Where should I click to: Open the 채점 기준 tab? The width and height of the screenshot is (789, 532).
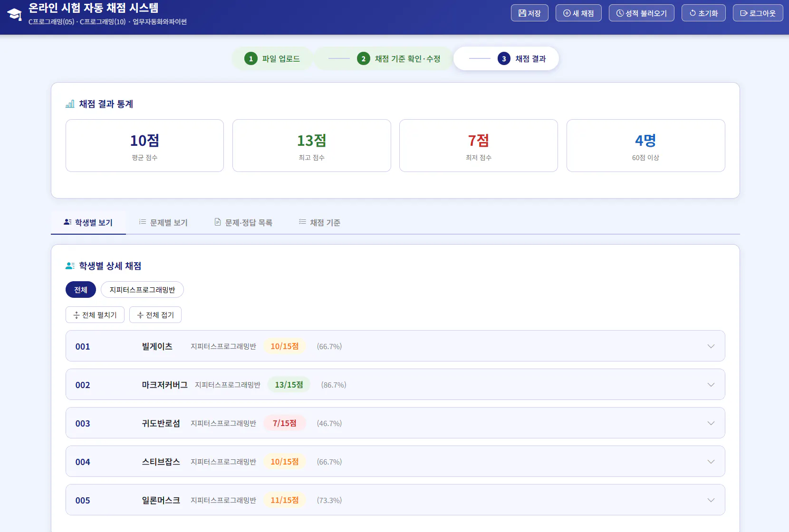pos(319,222)
